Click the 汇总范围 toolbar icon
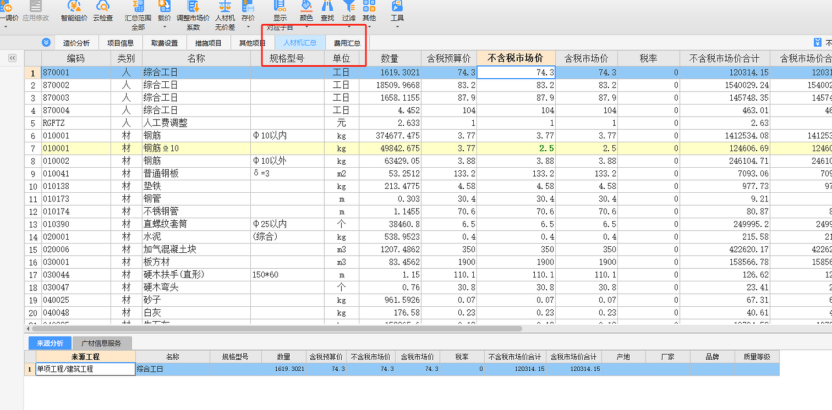 tap(138, 12)
